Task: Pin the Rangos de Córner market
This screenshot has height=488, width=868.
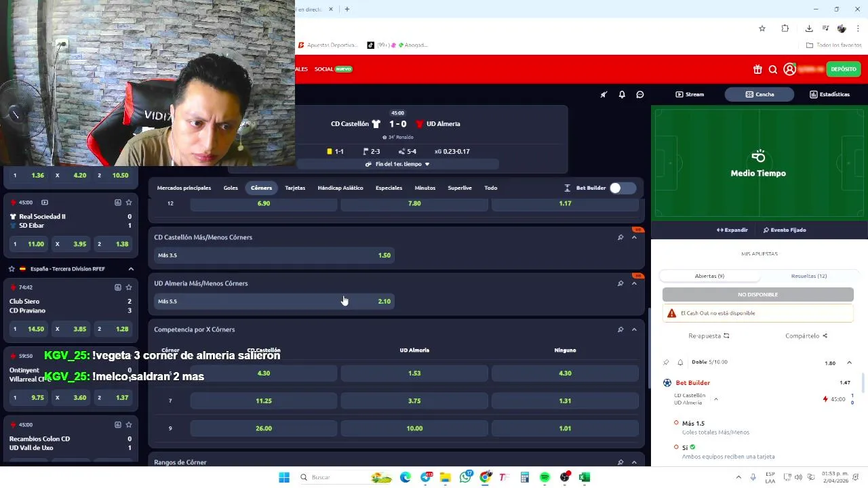Action: click(620, 462)
